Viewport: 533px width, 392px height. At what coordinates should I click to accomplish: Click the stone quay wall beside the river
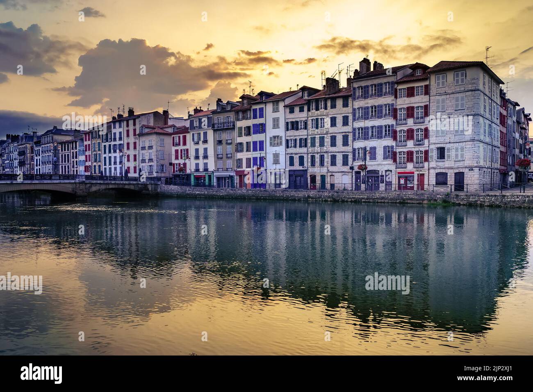346,197
